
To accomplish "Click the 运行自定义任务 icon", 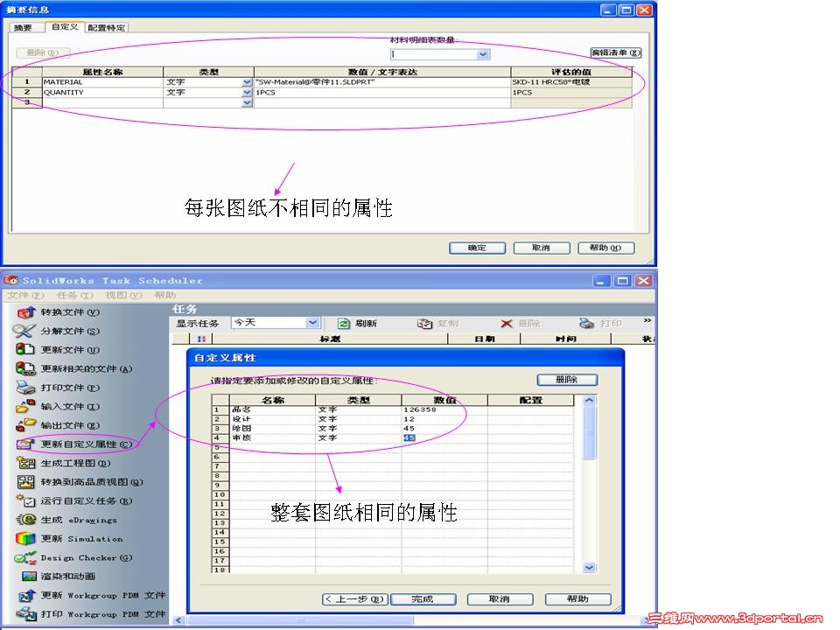I will (x=25, y=500).
